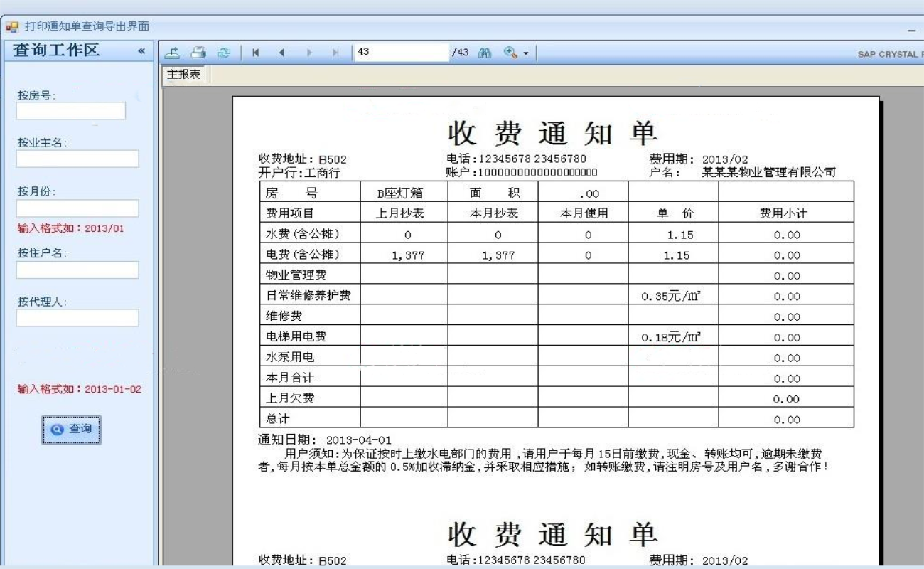Focus the 按房号 input field
The width and height of the screenshot is (924, 569).
[x=71, y=111]
